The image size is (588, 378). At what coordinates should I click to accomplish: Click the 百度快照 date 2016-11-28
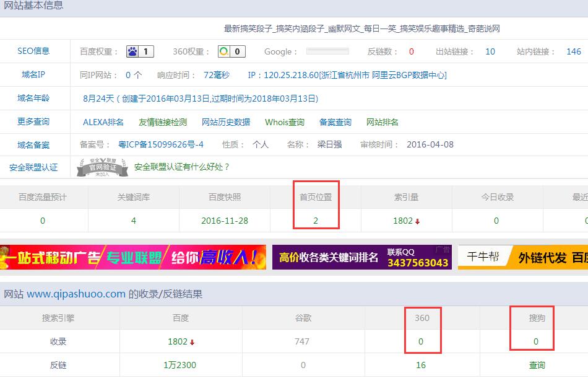[x=225, y=221]
